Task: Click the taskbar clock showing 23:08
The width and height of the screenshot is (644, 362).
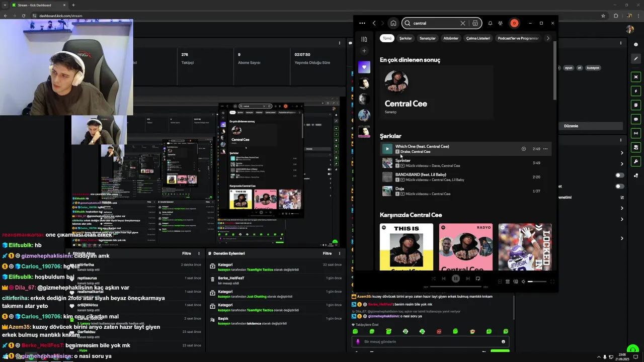Action: pyautogui.click(x=622, y=356)
